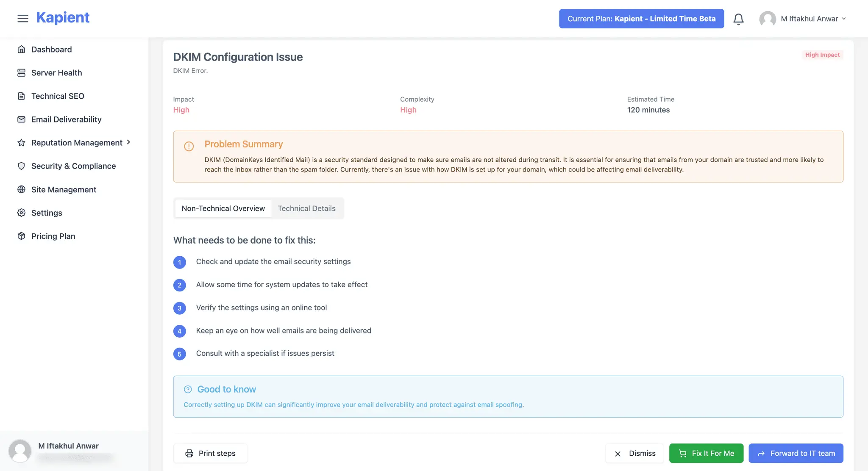Screen dimensions: 868x471
Task: Click the Kapient logo
Action: click(63, 17)
